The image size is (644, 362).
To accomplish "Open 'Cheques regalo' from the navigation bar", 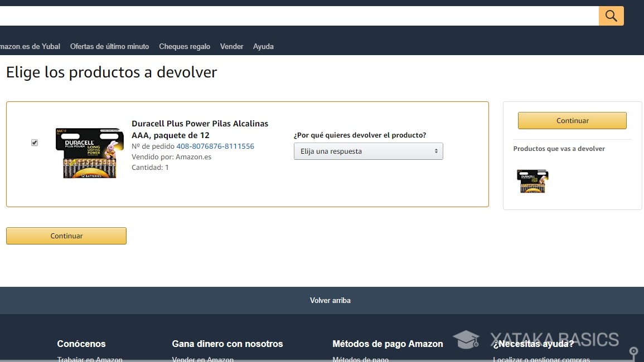I will tap(184, 46).
